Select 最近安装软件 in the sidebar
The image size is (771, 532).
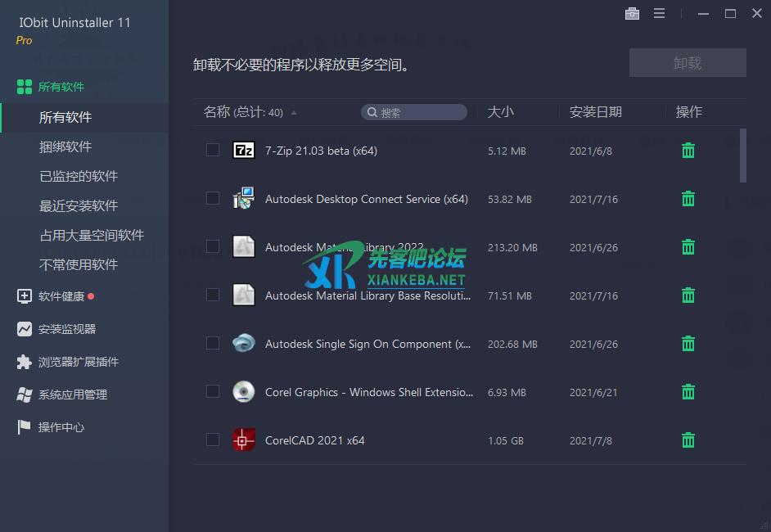[x=79, y=205]
